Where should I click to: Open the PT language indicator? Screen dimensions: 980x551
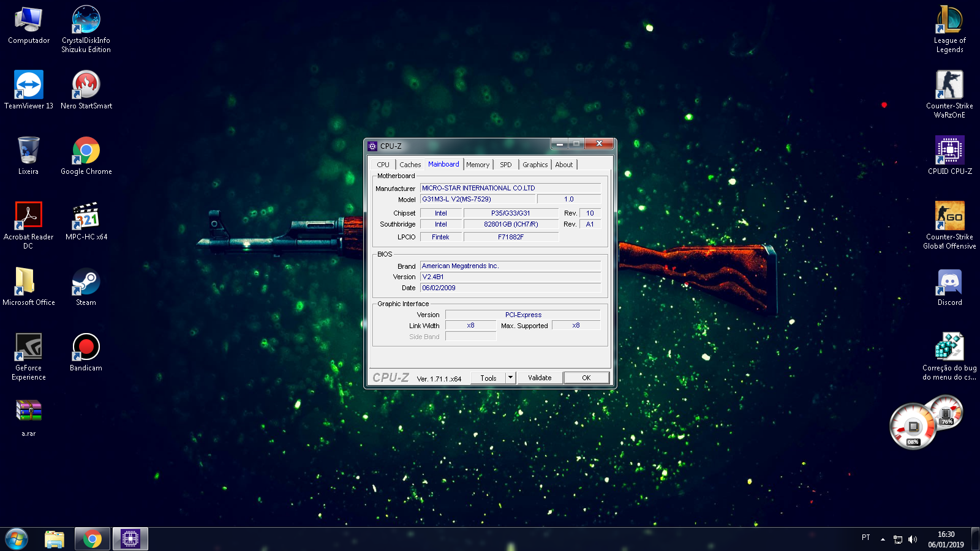866,538
